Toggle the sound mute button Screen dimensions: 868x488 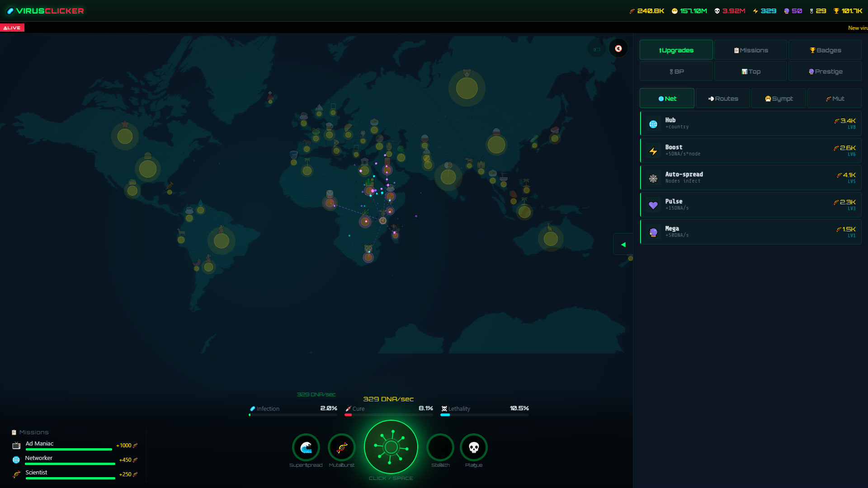pyautogui.click(x=618, y=48)
